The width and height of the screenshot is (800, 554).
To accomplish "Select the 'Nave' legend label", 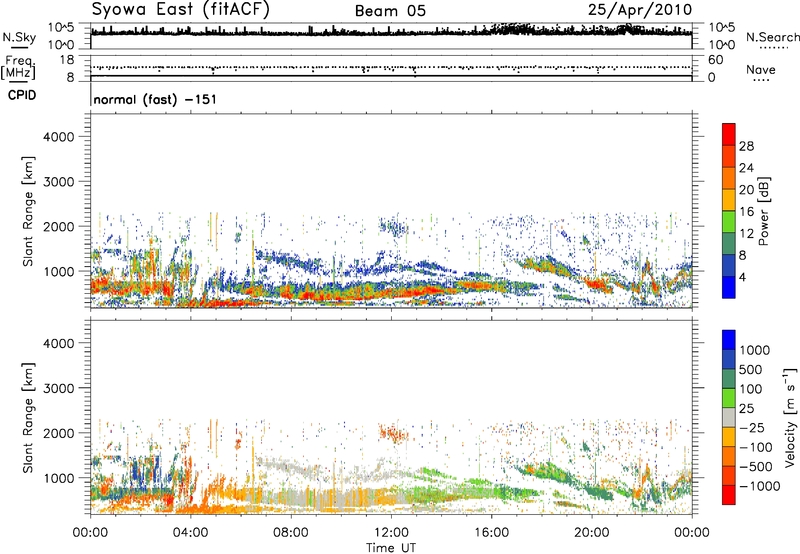I will coord(760,70).
